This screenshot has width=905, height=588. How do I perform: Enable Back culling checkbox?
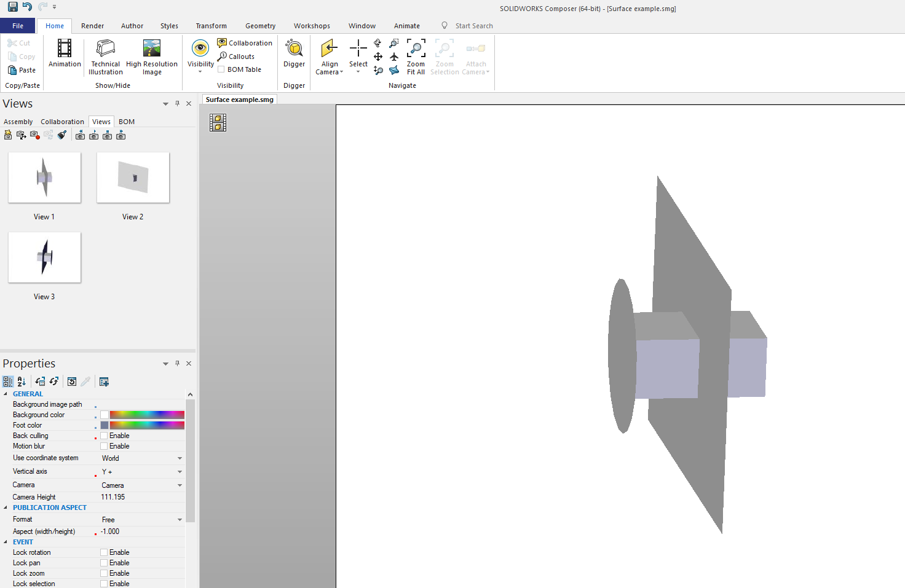[104, 436]
